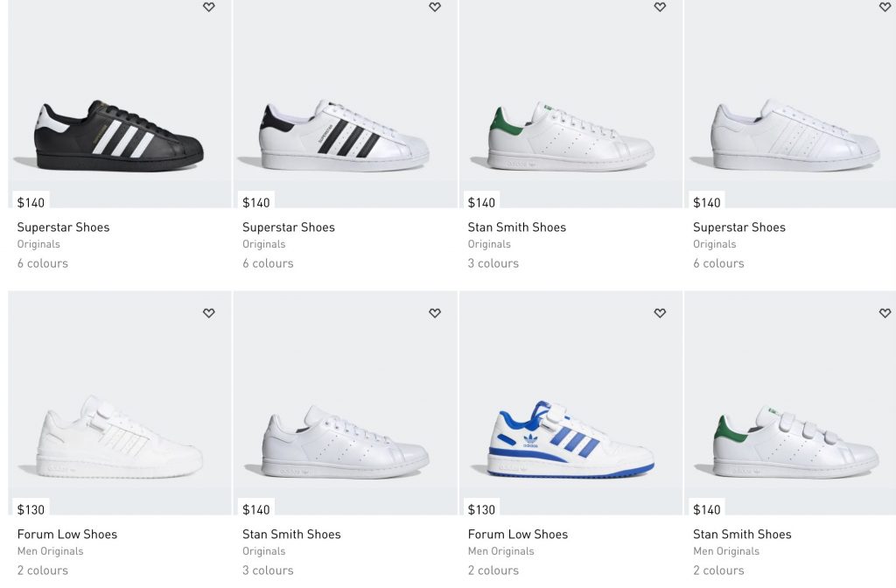Click "6 colours" under the all-white Superstar
The width and height of the screenshot is (896, 588).
[x=718, y=263]
